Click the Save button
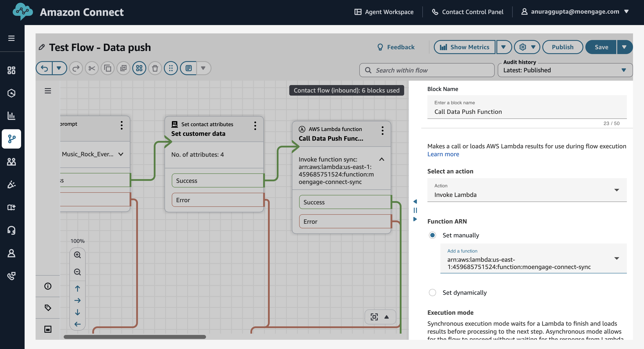644x349 pixels. click(601, 47)
